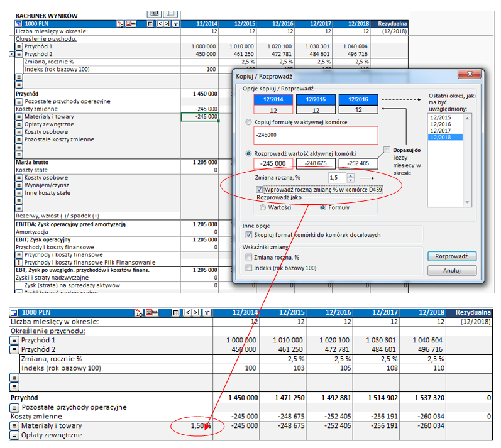The height and width of the screenshot is (448, 501).
Task: Enable Zmiana roczna, % under Wskaźniki zmiany
Action: point(248,257)
